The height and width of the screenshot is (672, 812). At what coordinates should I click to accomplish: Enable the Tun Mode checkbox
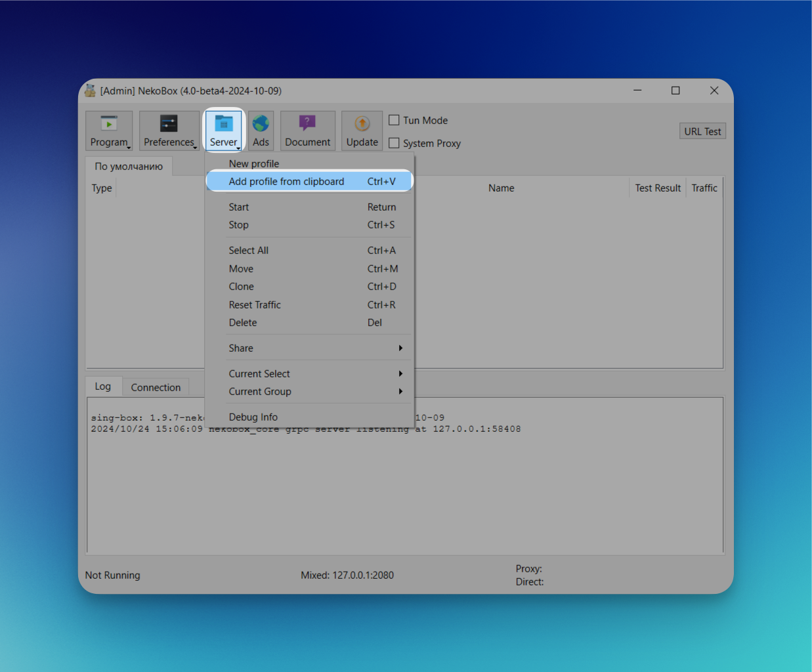coord(394,120)
